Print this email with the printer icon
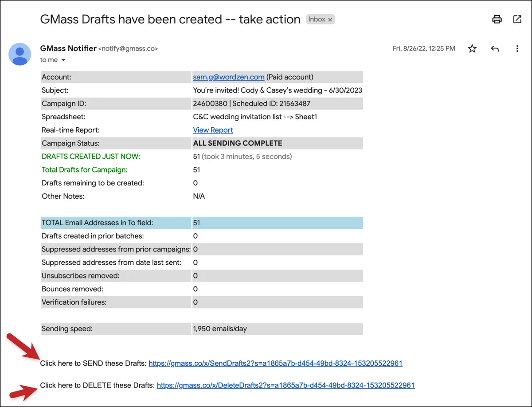The image size is (532, 407). pos(497,19)
